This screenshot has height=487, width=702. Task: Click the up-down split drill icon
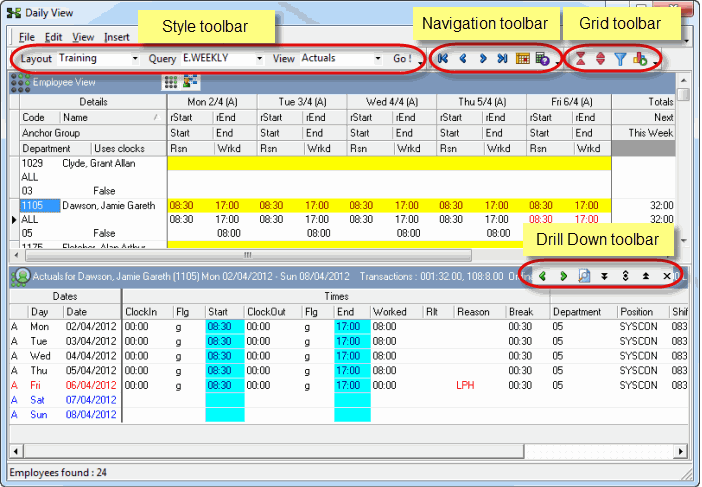pos(625,276)
